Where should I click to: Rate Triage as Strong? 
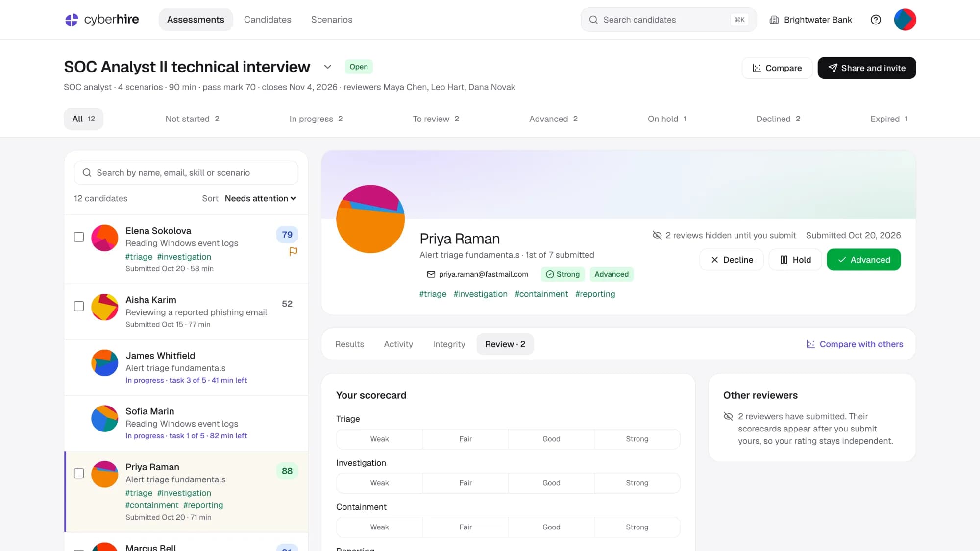tap(637, 439)
